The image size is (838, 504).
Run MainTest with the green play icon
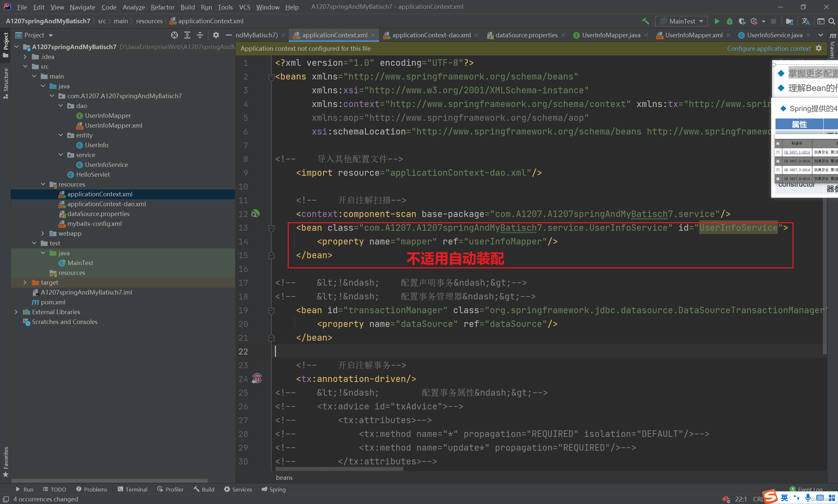click(x=717, y=21)
